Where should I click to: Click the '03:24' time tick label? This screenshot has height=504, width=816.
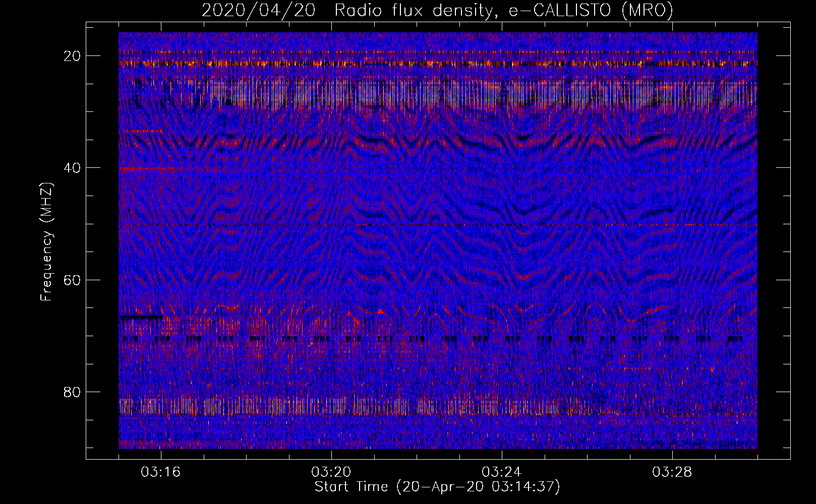tap(502, 472)
